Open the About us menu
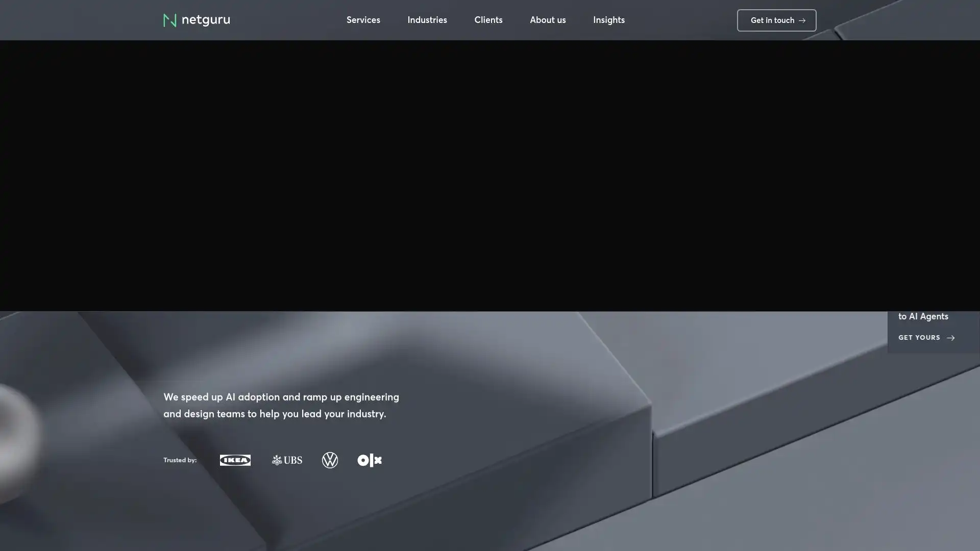Image resolution: width=980 pixels, height=551 pixels. click(547, 20)
